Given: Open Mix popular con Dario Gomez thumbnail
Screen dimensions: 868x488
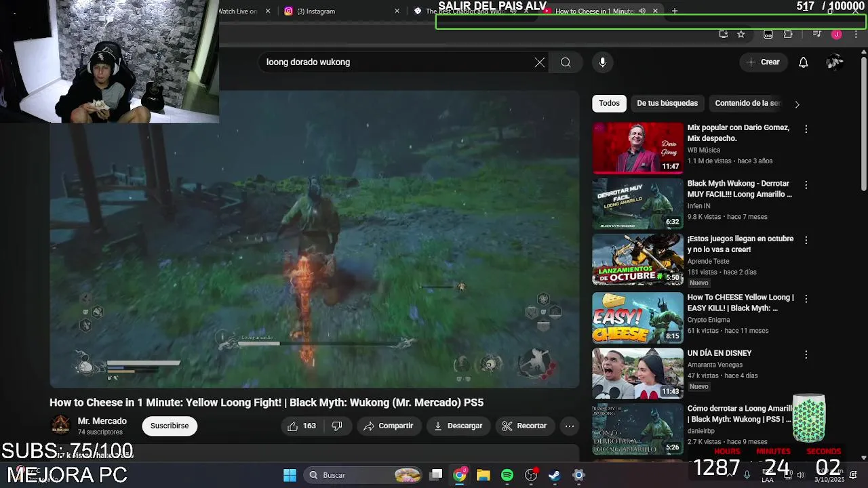Looking at the screenshot, I should pos(637,148).
